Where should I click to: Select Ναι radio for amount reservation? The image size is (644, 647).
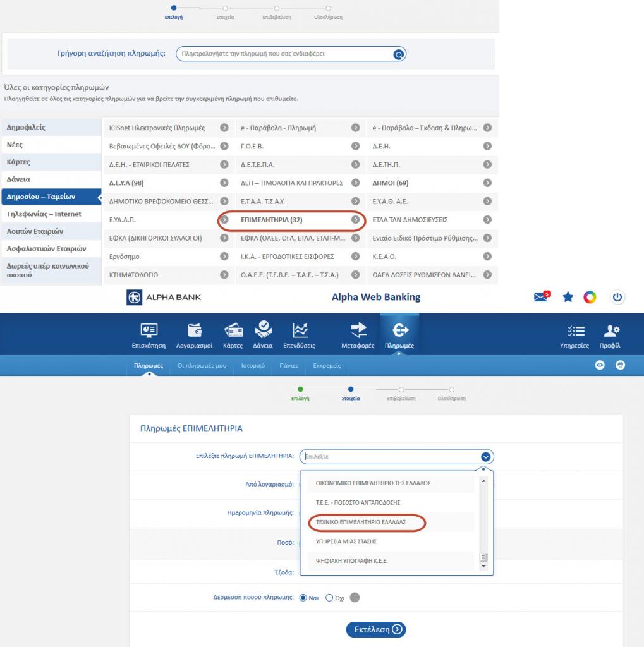click(303, 598)
